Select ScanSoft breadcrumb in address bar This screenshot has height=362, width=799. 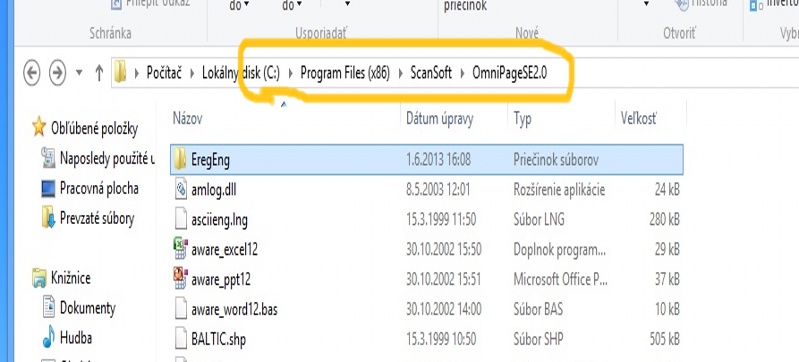[x=431, y=73]
